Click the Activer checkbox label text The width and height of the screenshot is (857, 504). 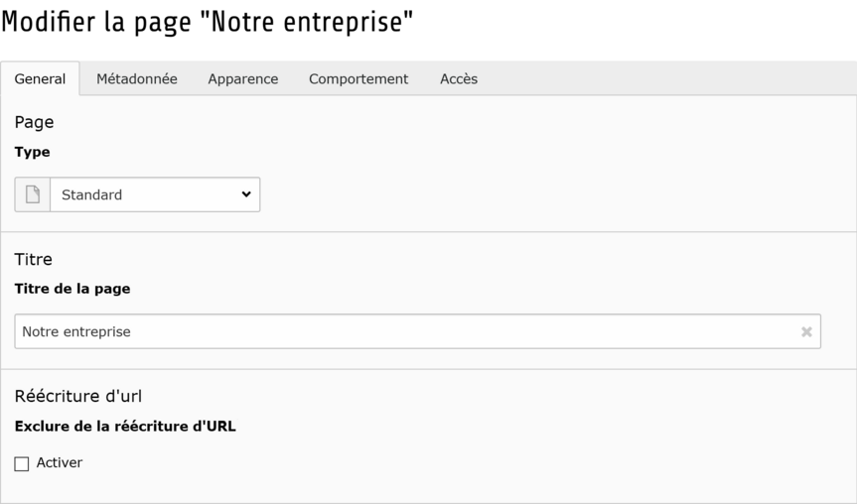[x=60, y=462]
